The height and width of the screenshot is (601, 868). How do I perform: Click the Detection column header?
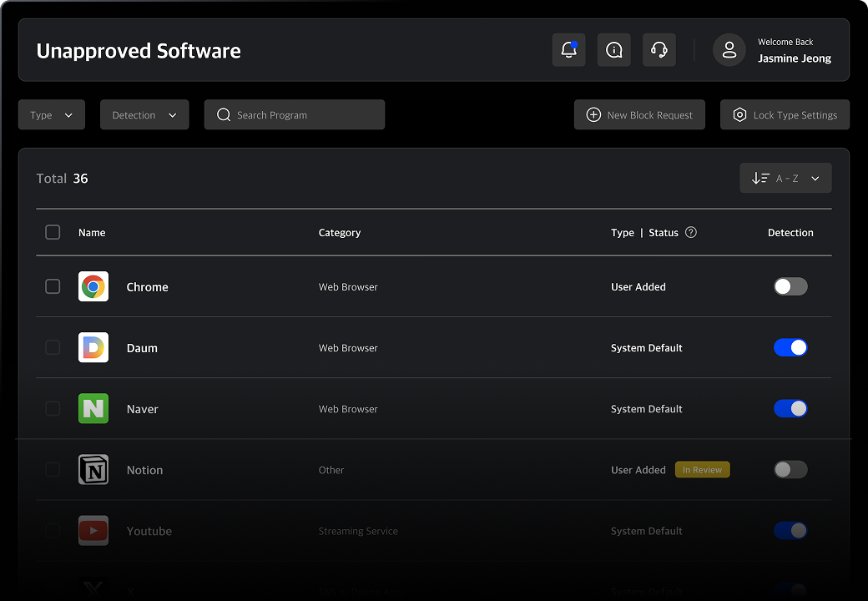pos(790,232)
